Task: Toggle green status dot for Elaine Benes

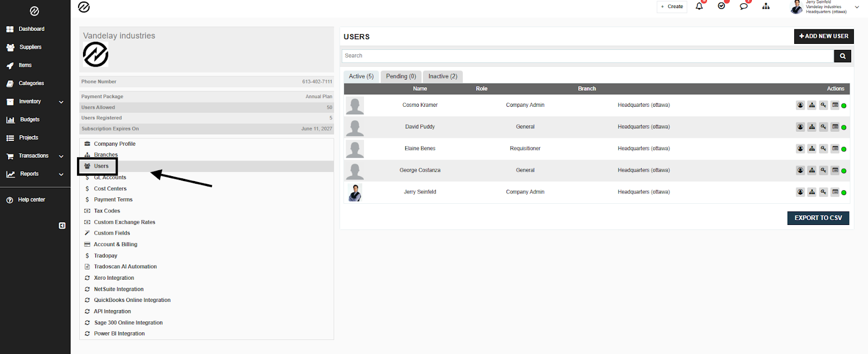Action: point(844,149)
